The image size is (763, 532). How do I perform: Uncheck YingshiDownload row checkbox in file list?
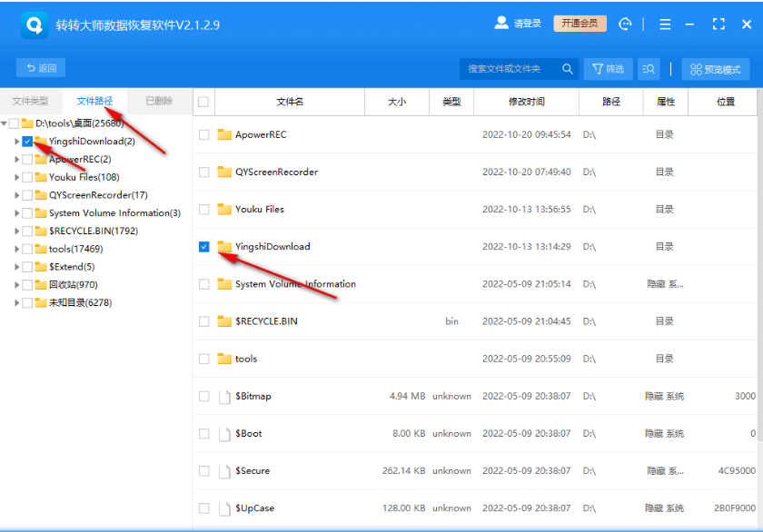(203, 247)
